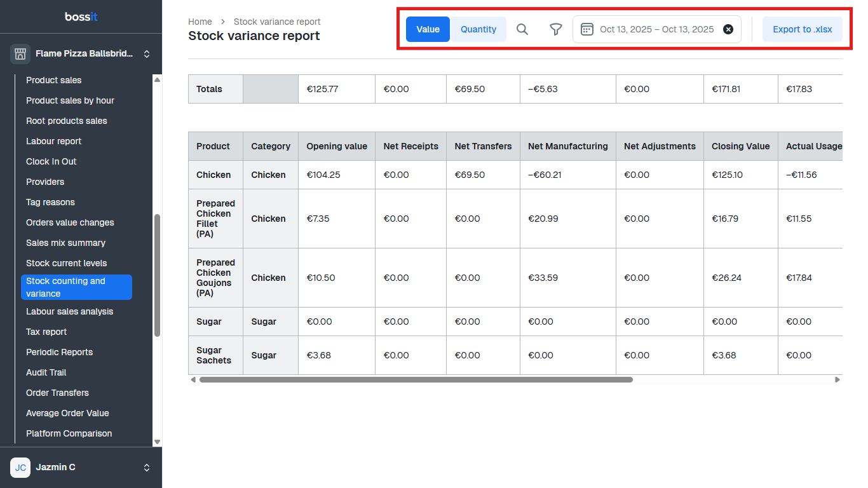Go to Labour sales analysis
The height and width of the screenshot is (488, 868).
pyautogui.click(x=69, y=311)
